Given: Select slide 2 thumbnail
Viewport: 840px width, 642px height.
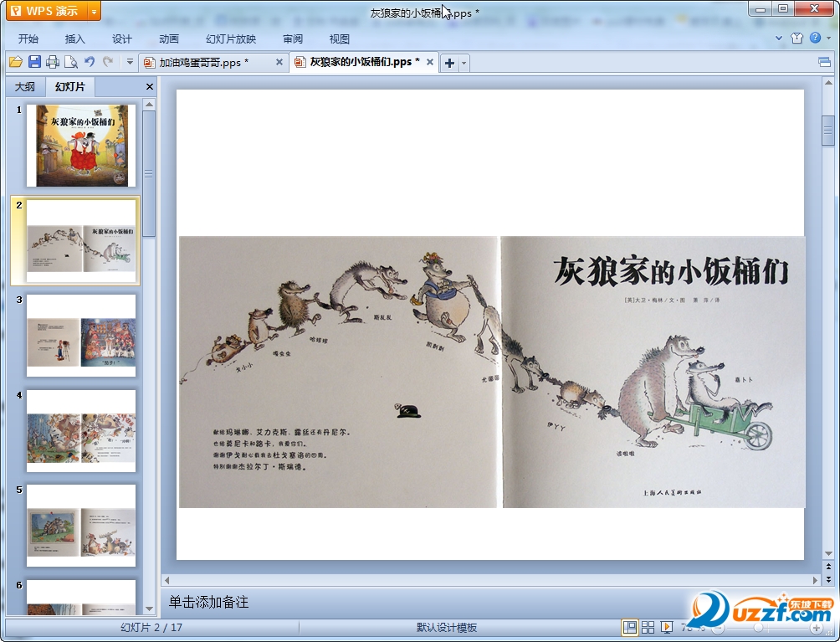Looking at the screenshot, I should coord(81,240).
